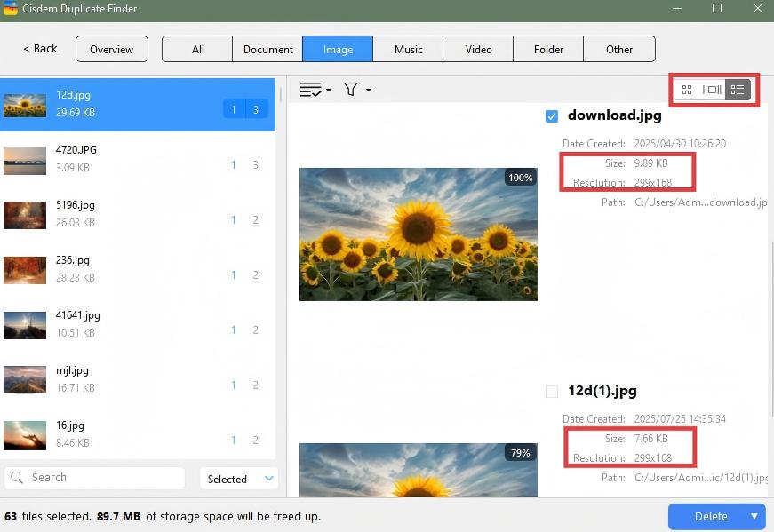
Task: Open the sort options icon
Action: tap(311, 89)
